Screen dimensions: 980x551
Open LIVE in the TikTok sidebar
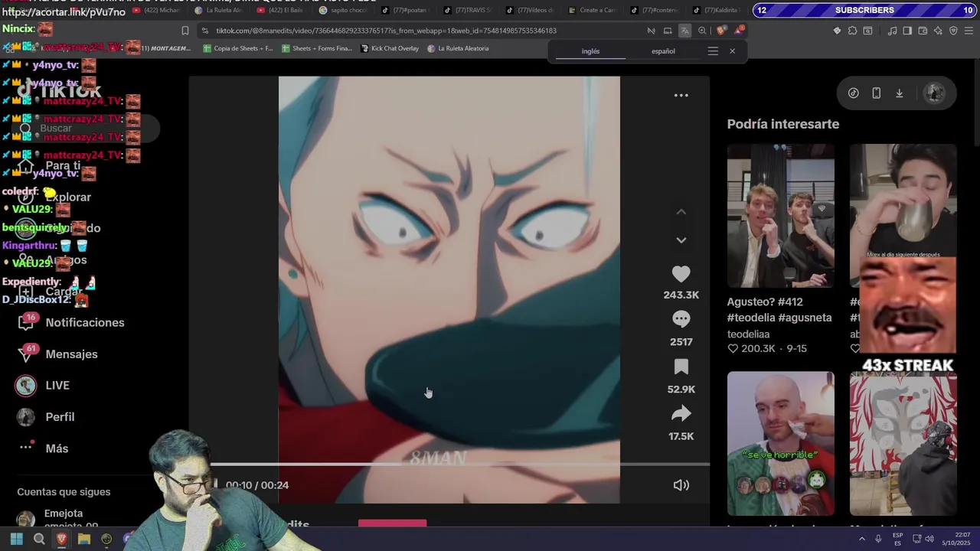point(43,386)
